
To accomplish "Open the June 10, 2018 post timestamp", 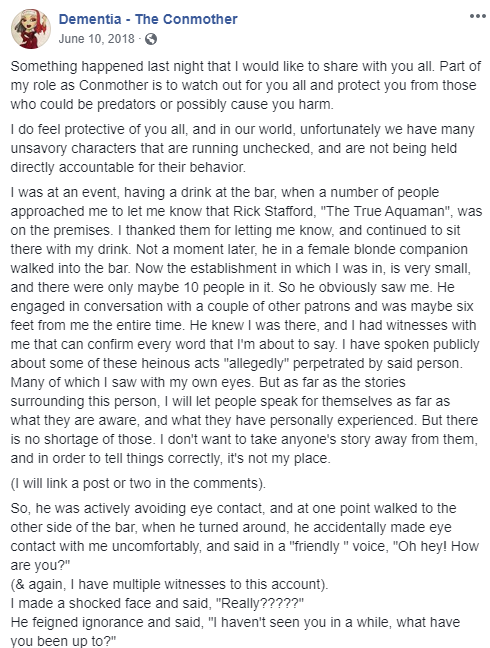I will pyautogui.click(x=97, y=39).
